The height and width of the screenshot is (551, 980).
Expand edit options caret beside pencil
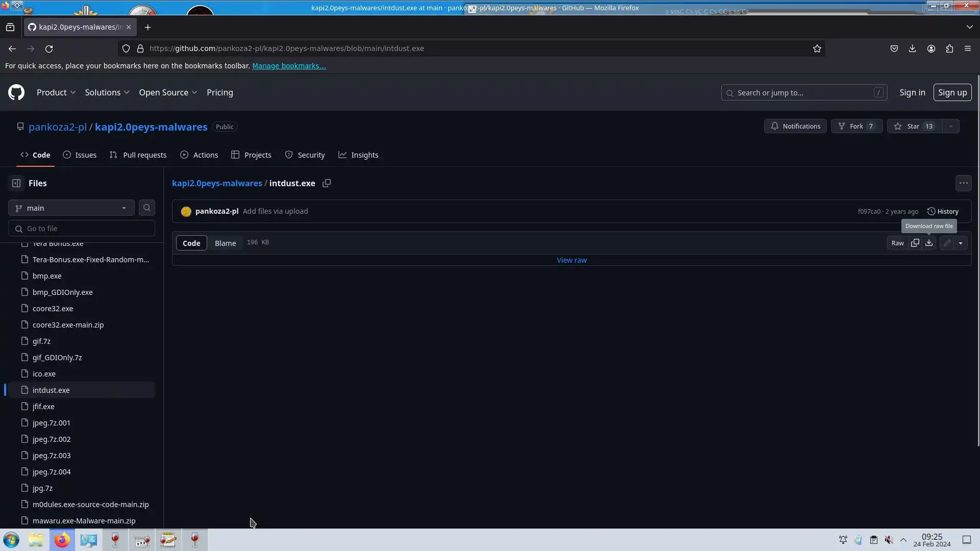(x=961, y=243)
